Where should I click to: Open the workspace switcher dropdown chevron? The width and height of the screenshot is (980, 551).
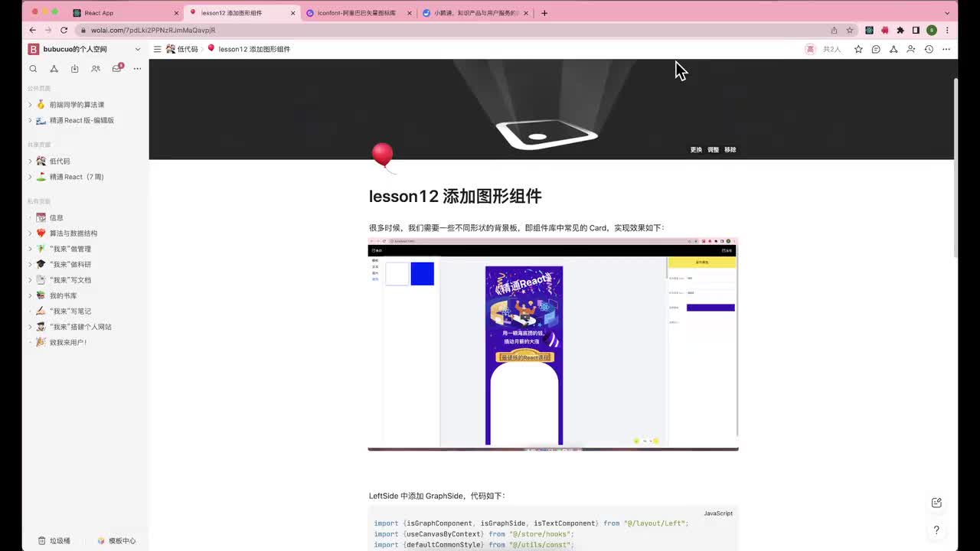pyautogui.click(x=138, y=49)
